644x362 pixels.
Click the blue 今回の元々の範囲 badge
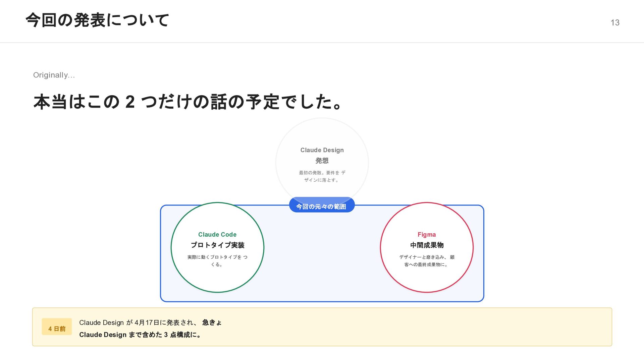(321, 206)
